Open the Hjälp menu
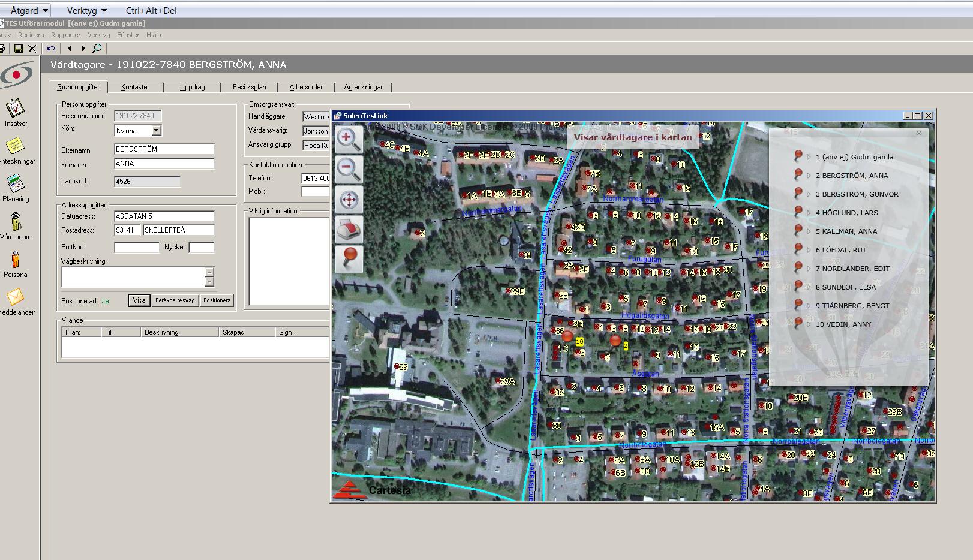This screenshot has width=973, height=560. tap(154, 35)
